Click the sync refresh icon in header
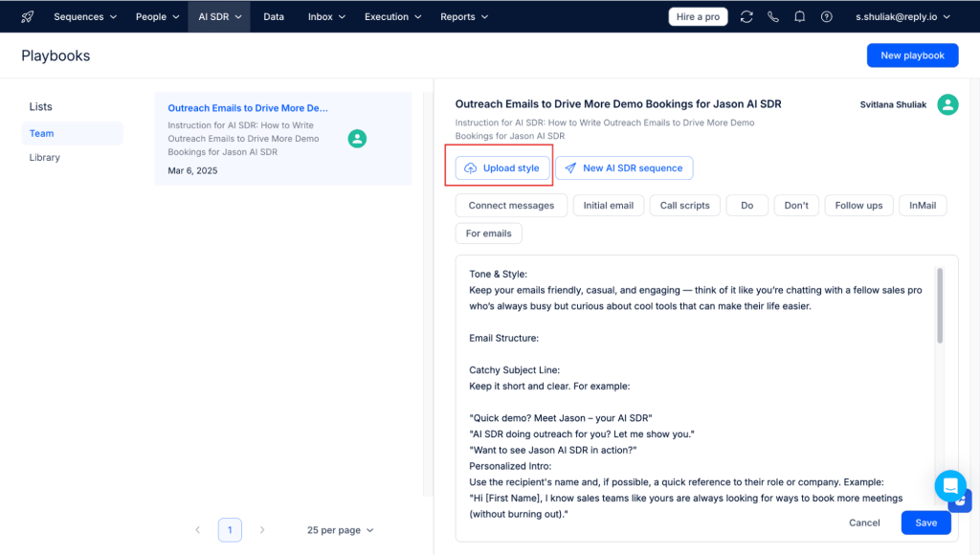The width and height of the screenshot is (980, 556). [x=746, y=17]
